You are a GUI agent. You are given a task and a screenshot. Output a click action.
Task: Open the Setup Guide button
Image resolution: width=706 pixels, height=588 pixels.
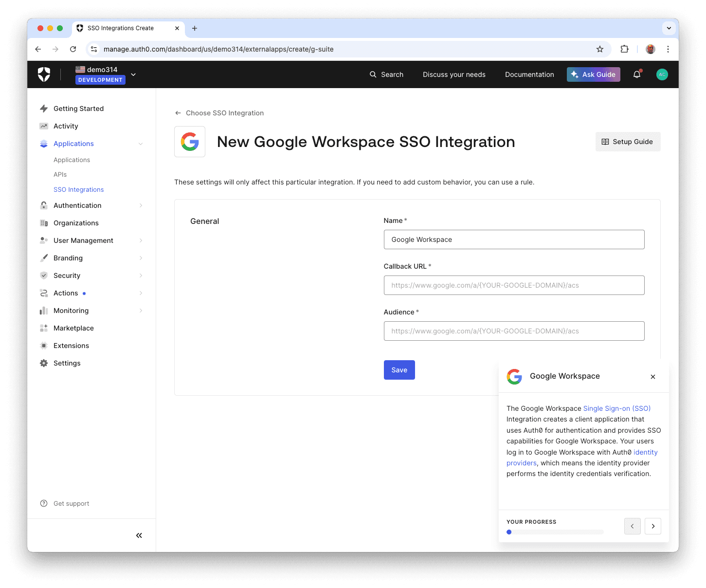tap(628, 142)
